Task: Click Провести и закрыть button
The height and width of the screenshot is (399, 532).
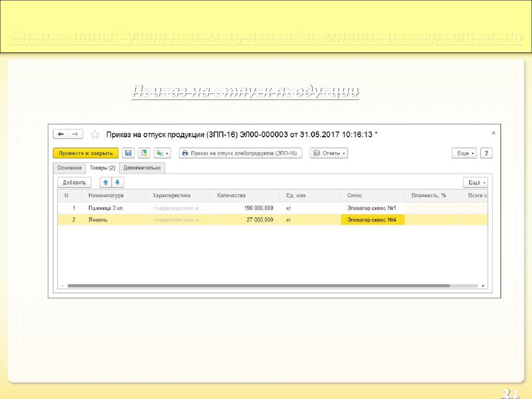Action: coord(86,153)
